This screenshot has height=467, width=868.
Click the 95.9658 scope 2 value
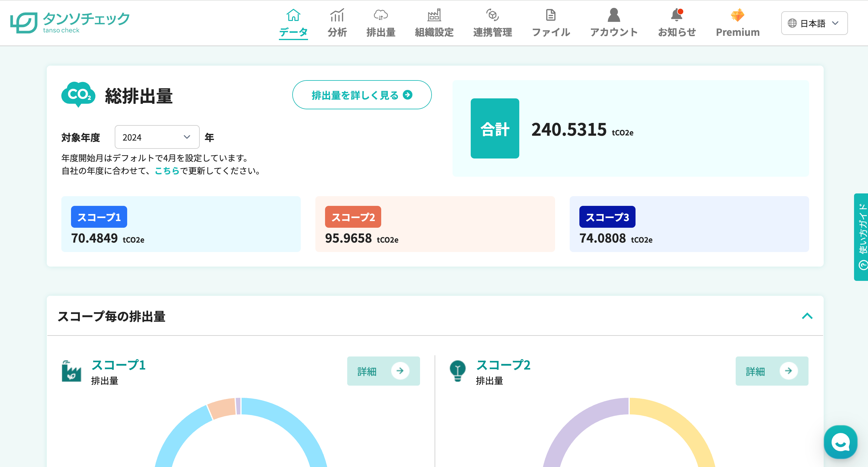tap(348, 238)
